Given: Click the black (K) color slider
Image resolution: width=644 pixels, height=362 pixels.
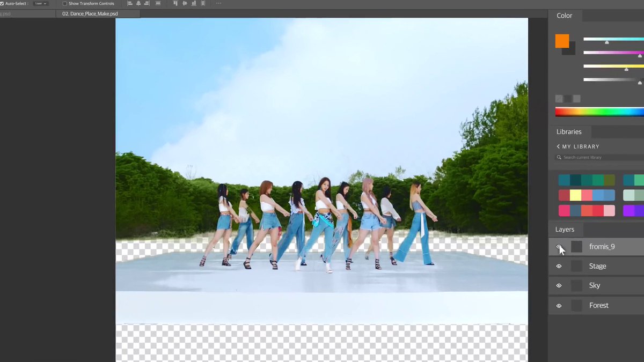Looking at the screenshot, I should pyautogui.click(x=613, y=80).
